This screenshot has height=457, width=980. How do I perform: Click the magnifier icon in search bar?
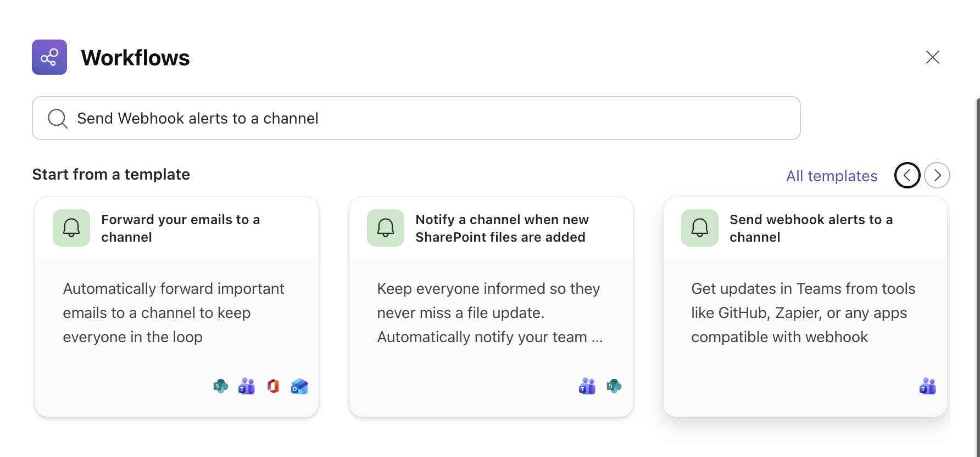pos(57,118)
